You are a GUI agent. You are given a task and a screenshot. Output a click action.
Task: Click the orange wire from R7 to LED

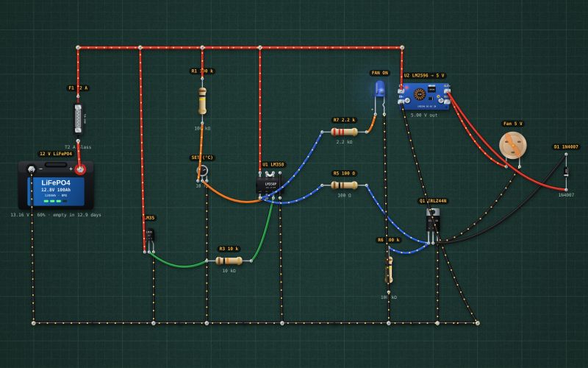point(372,124)
